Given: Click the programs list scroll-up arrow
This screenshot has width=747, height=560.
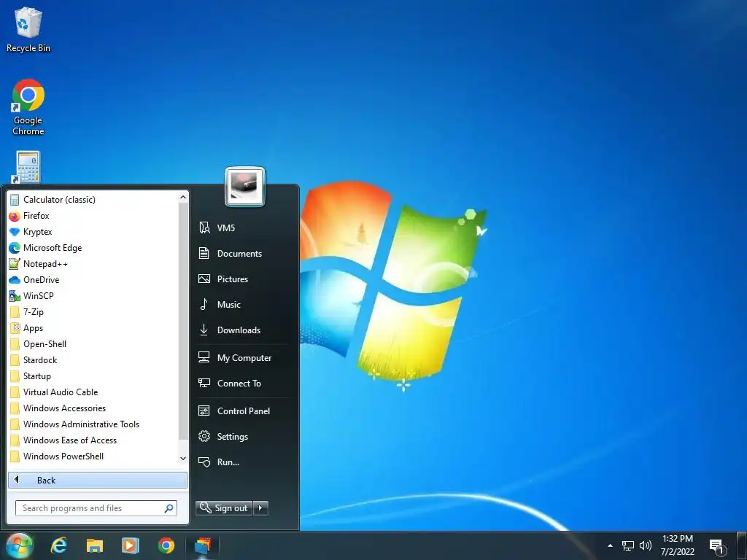Looking at the screenshot, I should pos(183,197).
